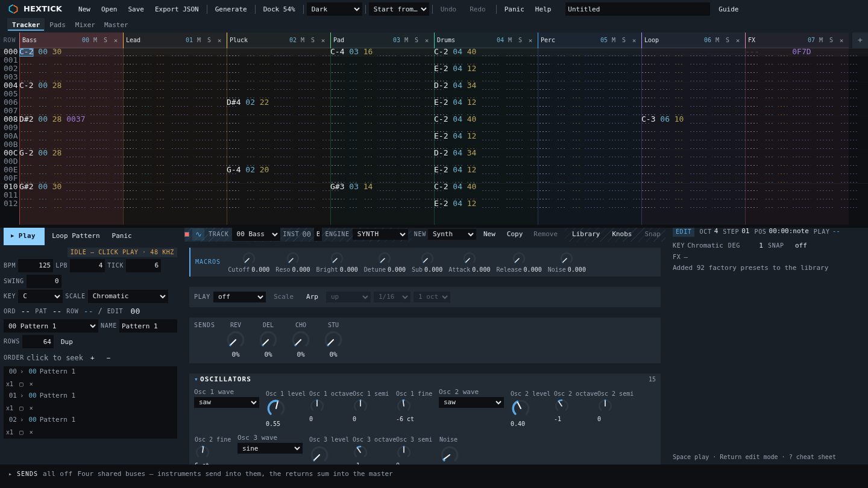Click the square icon in order row 00
Viewport: 868px width, 488px height.
[x=21, y=384]
